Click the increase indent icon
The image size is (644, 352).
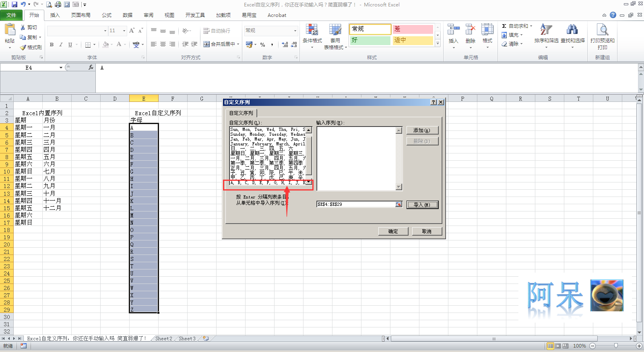coord(194,44)
